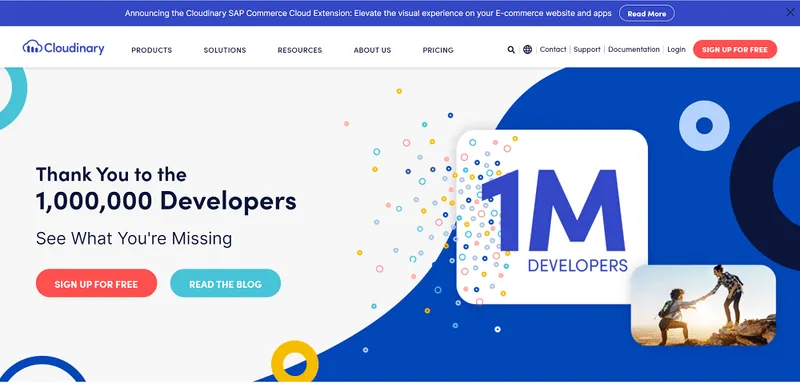Viewport: 800px width, 383px height.
Task: Click the Cloudinary logo
Action: tap(63, 48)
